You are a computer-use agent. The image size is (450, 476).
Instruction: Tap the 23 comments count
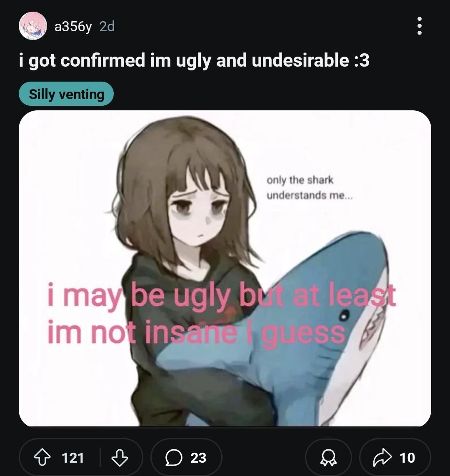(198, 458)
